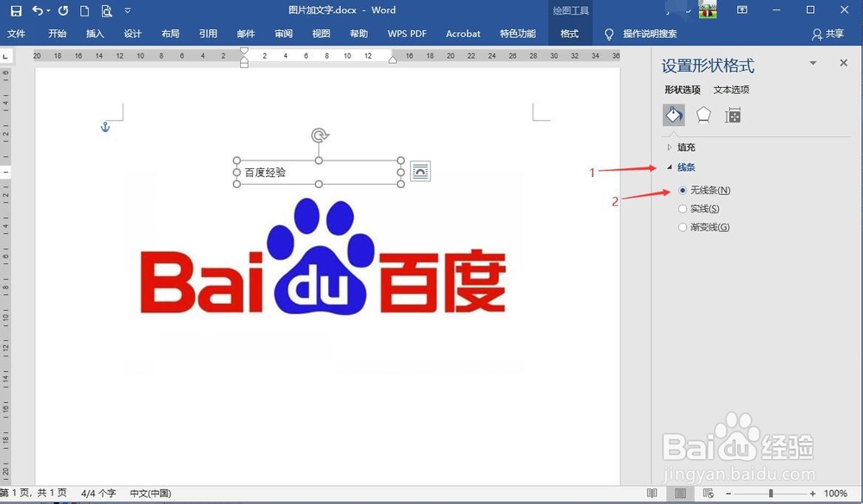Click the Redo/Repeat icon

point(63,10)
